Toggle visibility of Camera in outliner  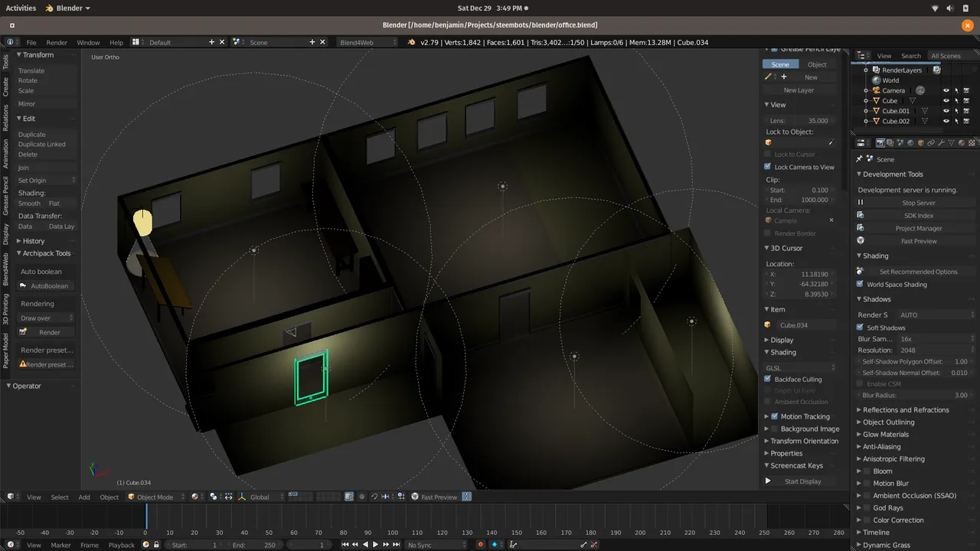tap(946, 90)
